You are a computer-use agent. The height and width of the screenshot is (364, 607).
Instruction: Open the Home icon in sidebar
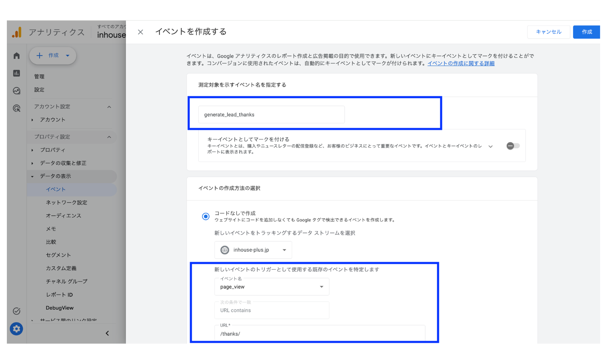click(17, 56)
